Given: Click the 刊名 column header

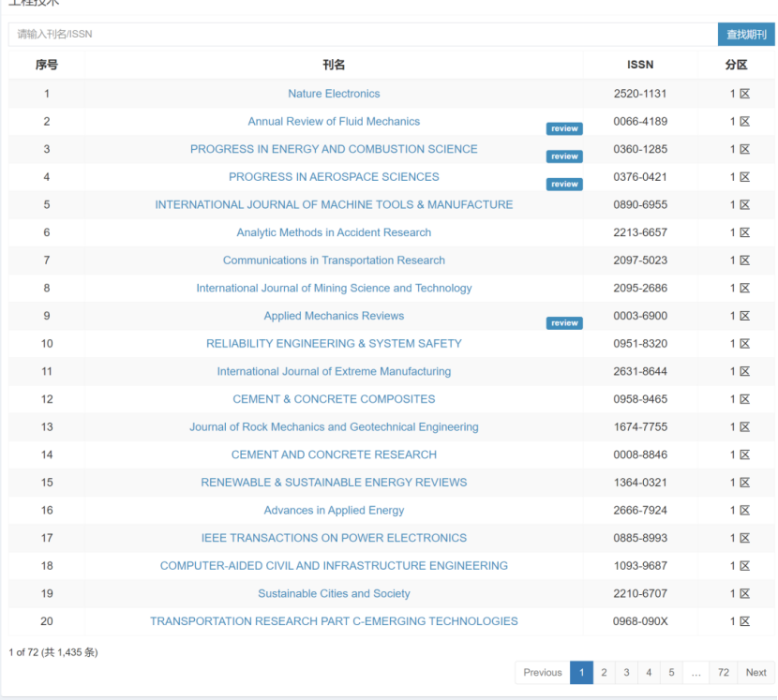Looking at the screenshot, I should click(x=334, y=66).
